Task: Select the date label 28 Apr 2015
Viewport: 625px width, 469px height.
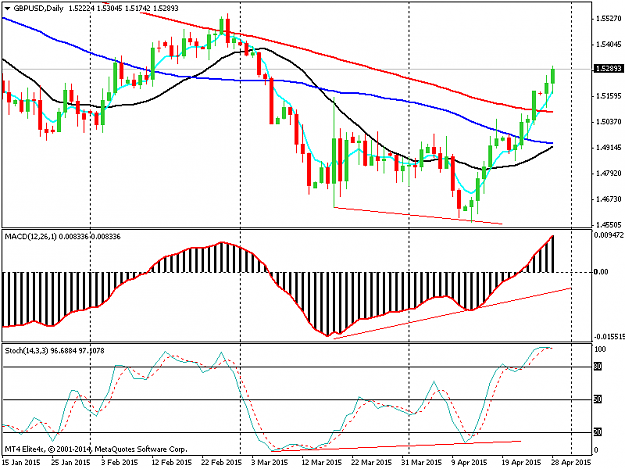Action: point(571,463)
